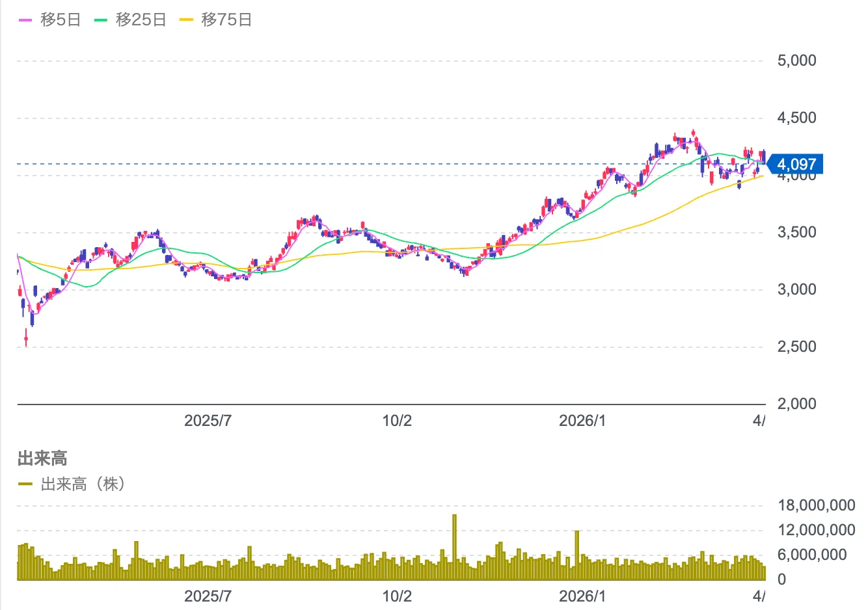Click the pink 移5日 legend color marker

tap(25, 20)
